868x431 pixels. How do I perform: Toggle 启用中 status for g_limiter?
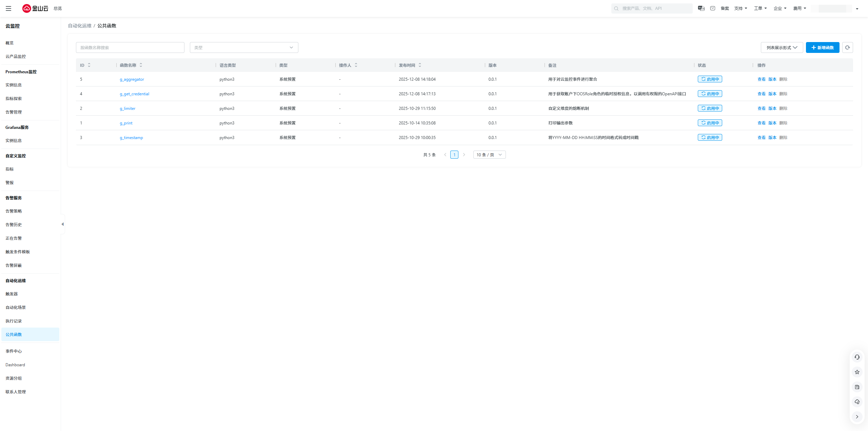[710, 108]
